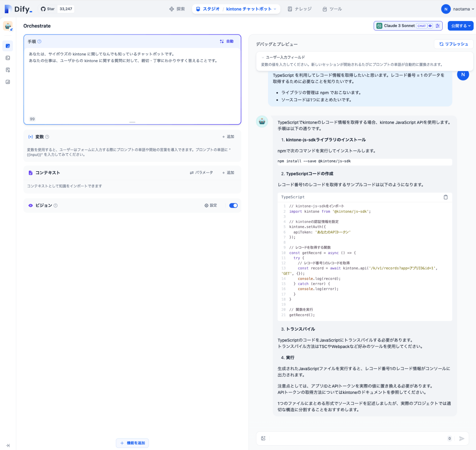The image size is (476, 450).
Task: Open the 公開する publish dropdown
Action: pos(461,26)
